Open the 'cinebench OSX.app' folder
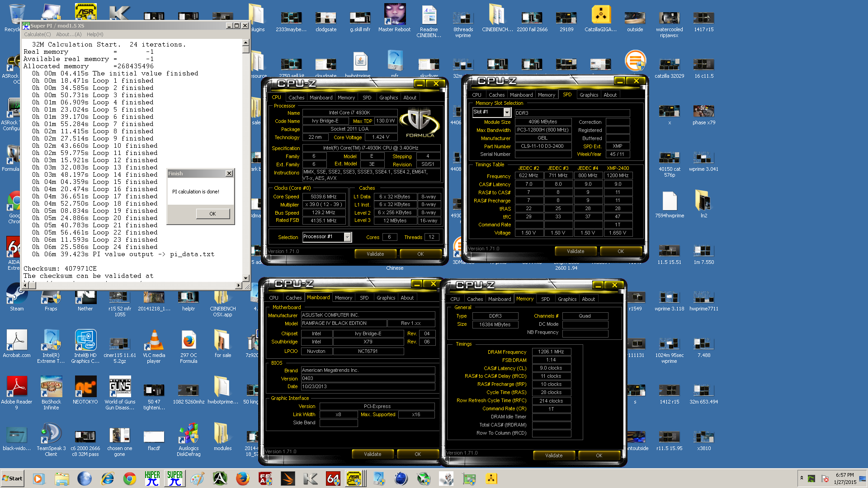 pyautogui.click(x=223, y=302)
